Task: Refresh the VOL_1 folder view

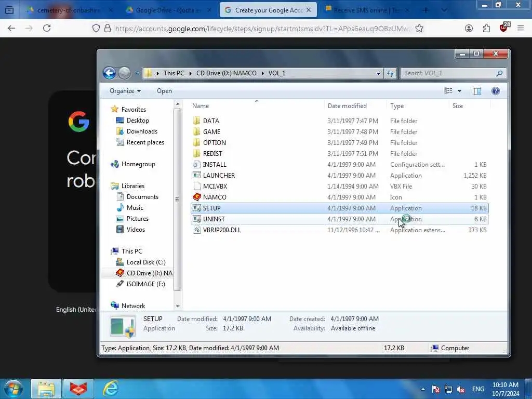Action: pos(390,73)
